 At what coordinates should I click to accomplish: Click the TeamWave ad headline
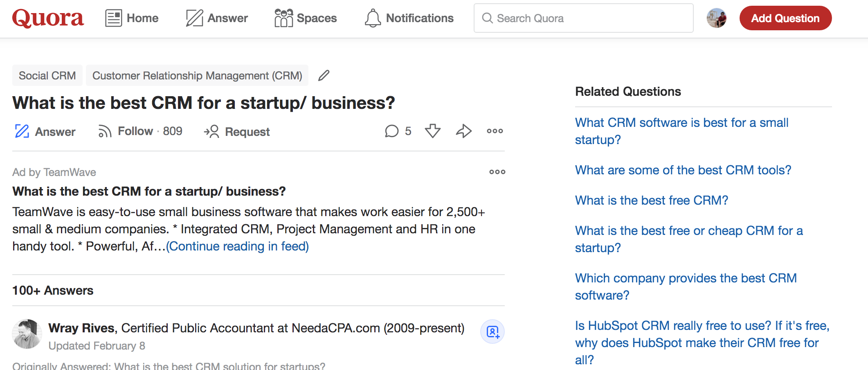[x=149, y=191]
